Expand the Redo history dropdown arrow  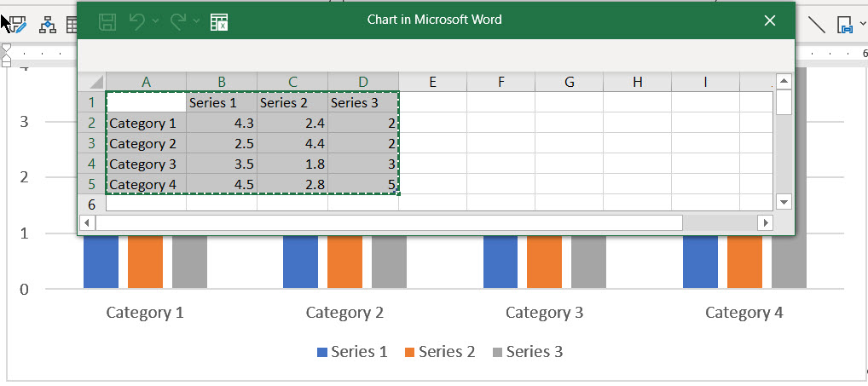[x=197, y=22]
